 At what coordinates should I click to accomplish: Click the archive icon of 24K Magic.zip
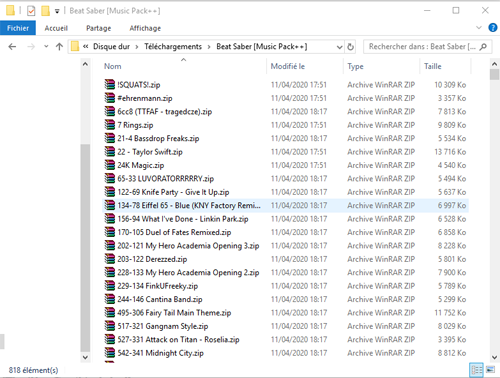(110, 165)
